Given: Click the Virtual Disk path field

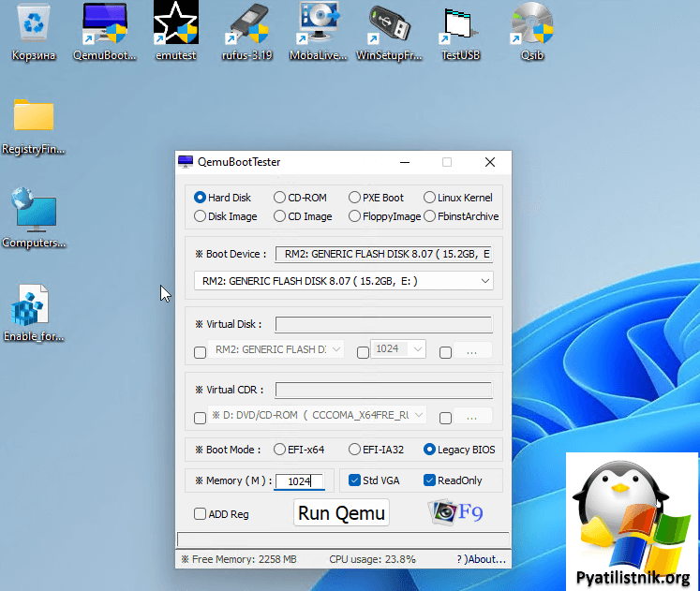Looking at the screenshot, I should point(384,324).
